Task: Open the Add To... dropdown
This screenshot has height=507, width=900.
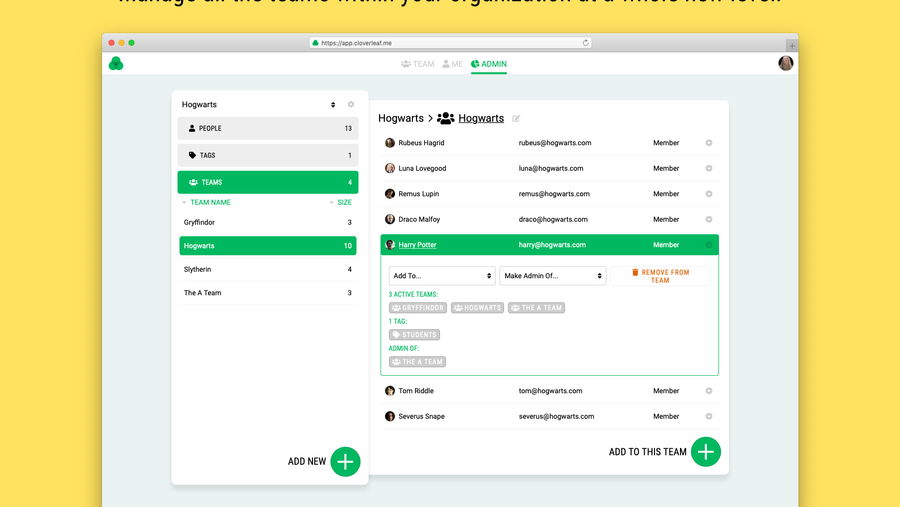Action: coord(442,276)
